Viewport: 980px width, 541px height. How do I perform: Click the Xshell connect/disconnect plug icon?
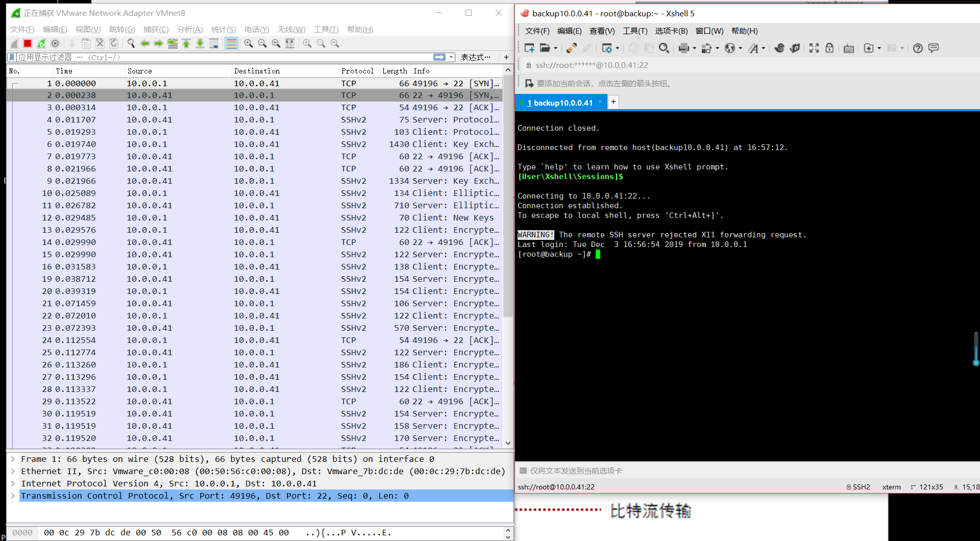[x=572, y=48]
